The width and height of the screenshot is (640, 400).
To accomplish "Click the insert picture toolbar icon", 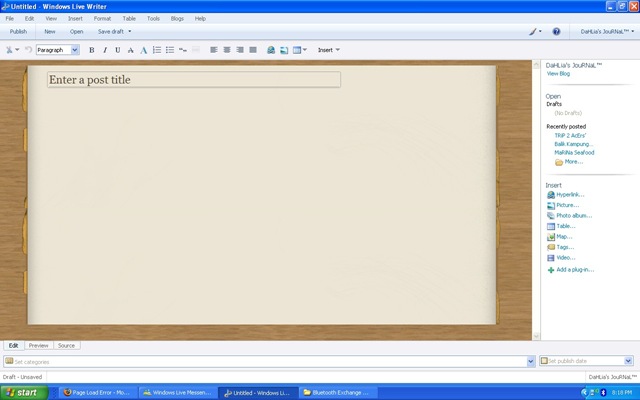I will click(284, 50).
